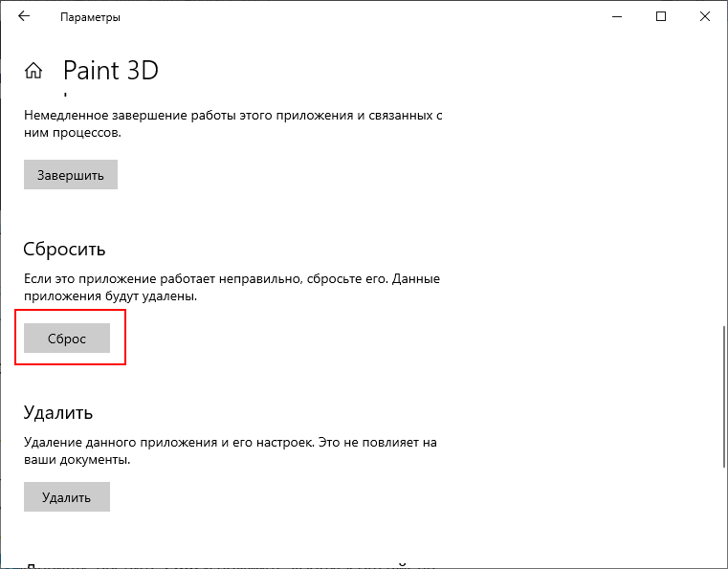The height and width of the screenshot is (569, 728).
Task: Close the Параметры window
Action: pyautogui.click(x=704, y=16)
